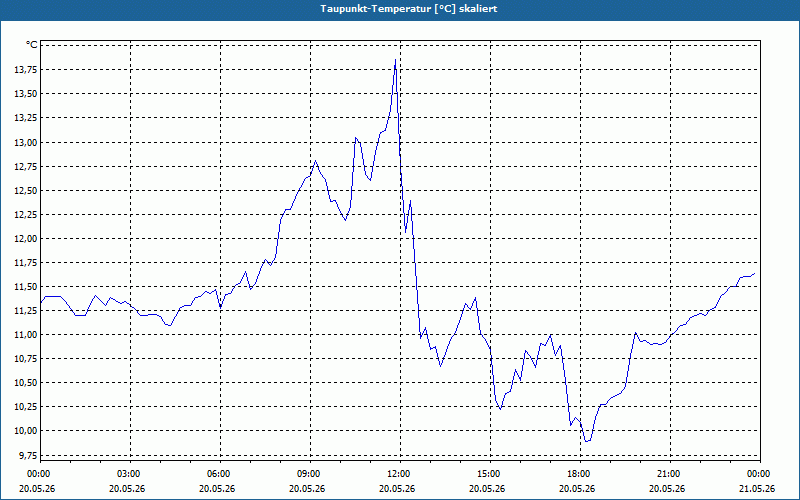Click the "12,00" y-axis value
Viewport: 800px width, 500px height.
pos(26,238)
